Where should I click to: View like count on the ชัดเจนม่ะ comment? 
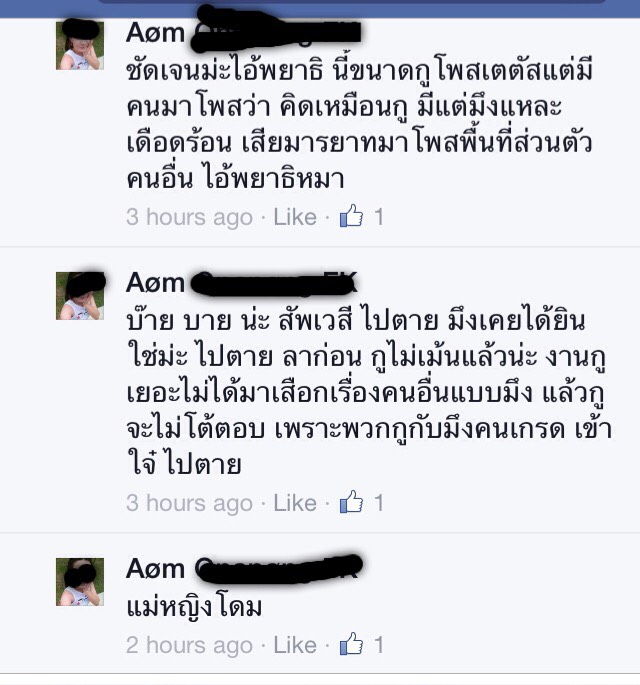coord(379,217)
